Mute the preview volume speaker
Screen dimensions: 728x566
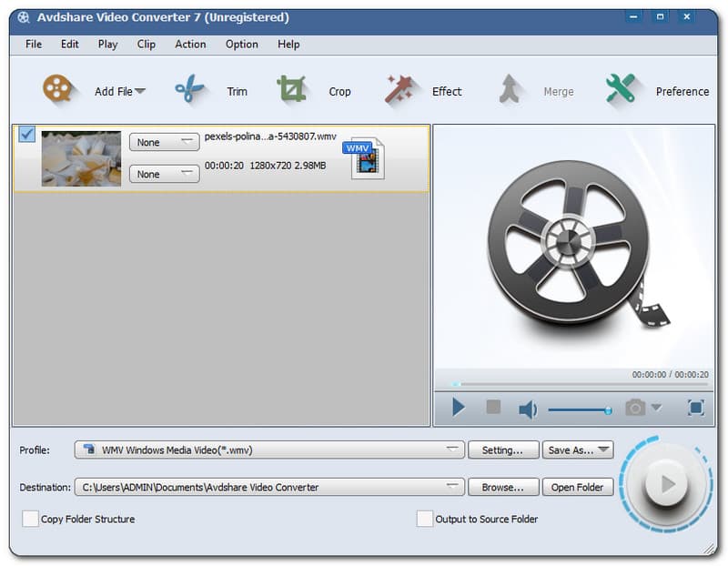[528, 409]
